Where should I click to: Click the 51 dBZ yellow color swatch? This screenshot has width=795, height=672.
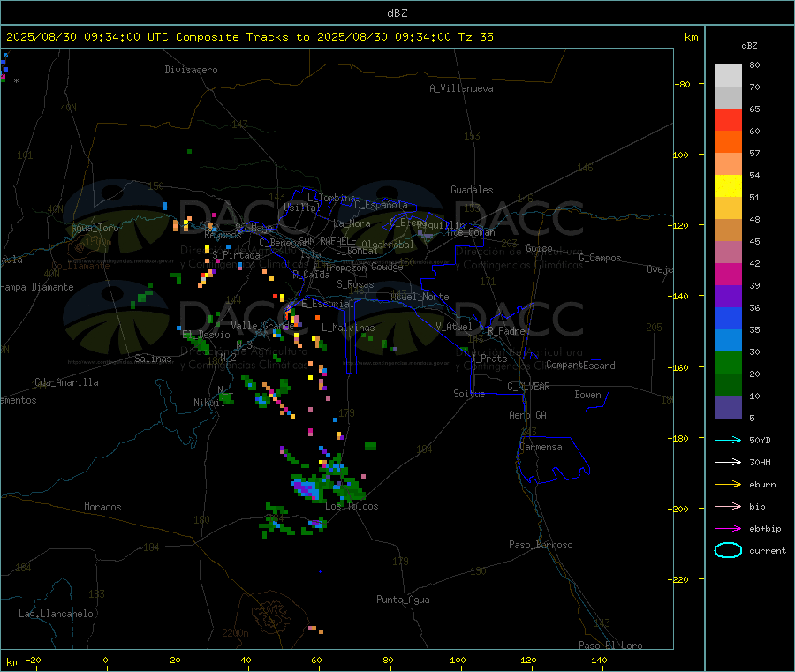728,186
